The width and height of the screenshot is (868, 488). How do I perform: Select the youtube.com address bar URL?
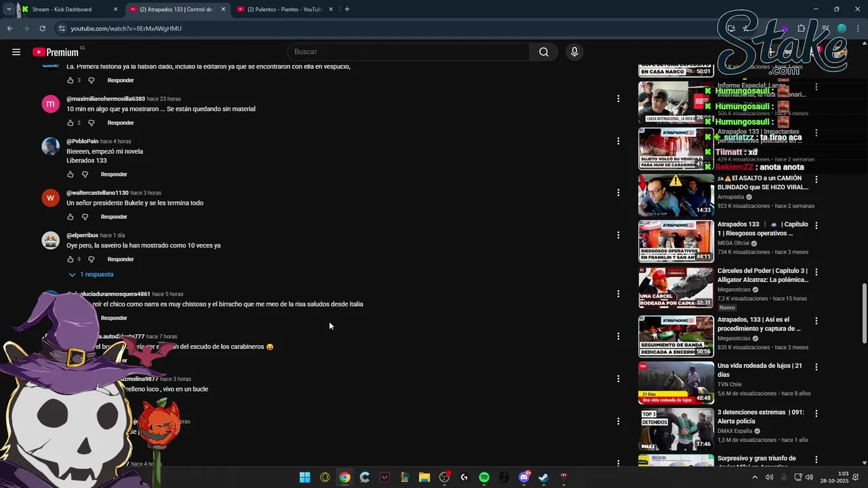126,28
